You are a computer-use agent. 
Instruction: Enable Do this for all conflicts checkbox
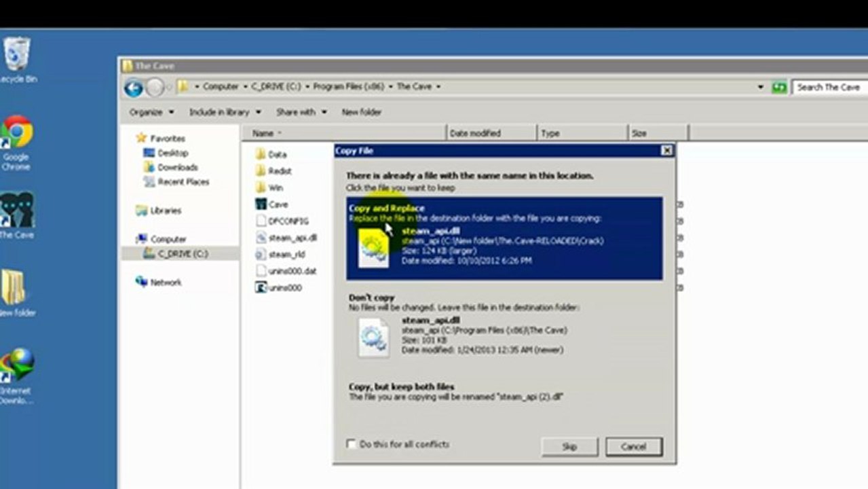351,443
